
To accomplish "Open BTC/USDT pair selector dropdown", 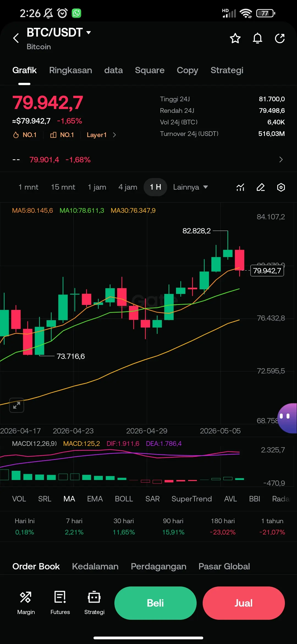I will click(x=59, y=32).
